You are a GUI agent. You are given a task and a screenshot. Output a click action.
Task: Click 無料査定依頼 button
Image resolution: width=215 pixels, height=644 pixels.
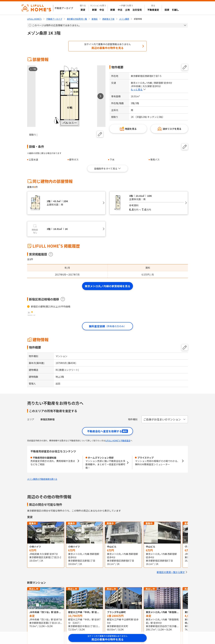point(107,326)
